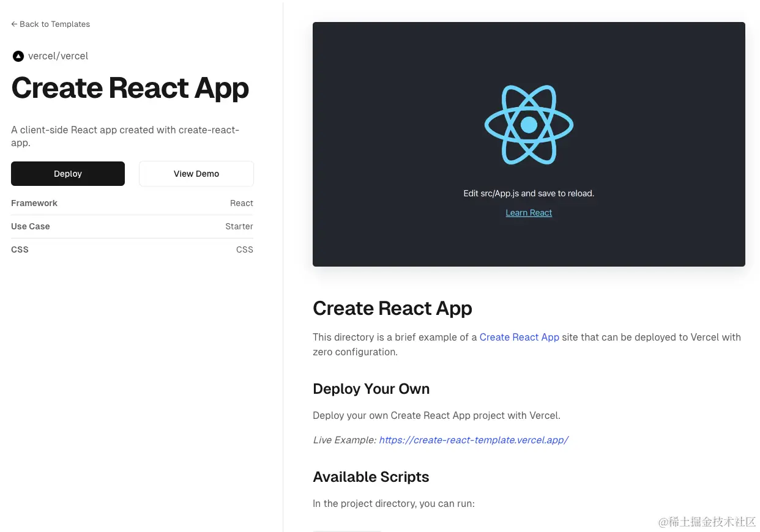
Task: Click 'In the project directory, you can run:' text
Action: 394,504
